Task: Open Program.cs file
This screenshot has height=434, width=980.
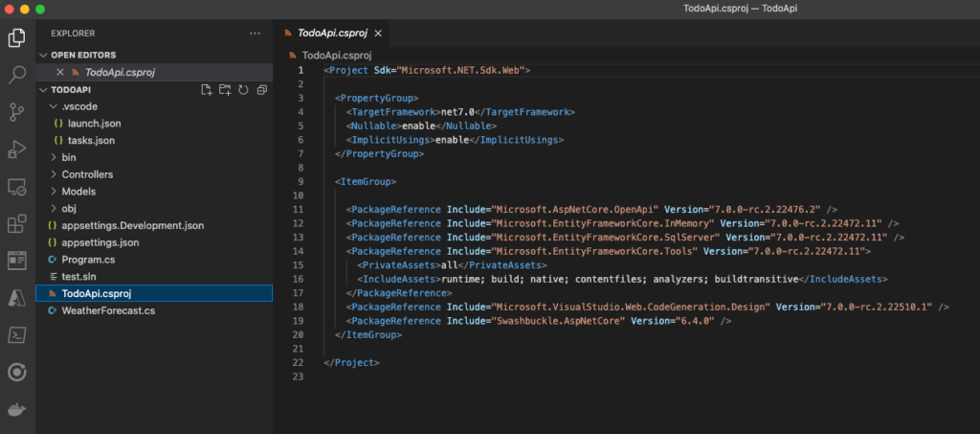Action: point(88,260)
